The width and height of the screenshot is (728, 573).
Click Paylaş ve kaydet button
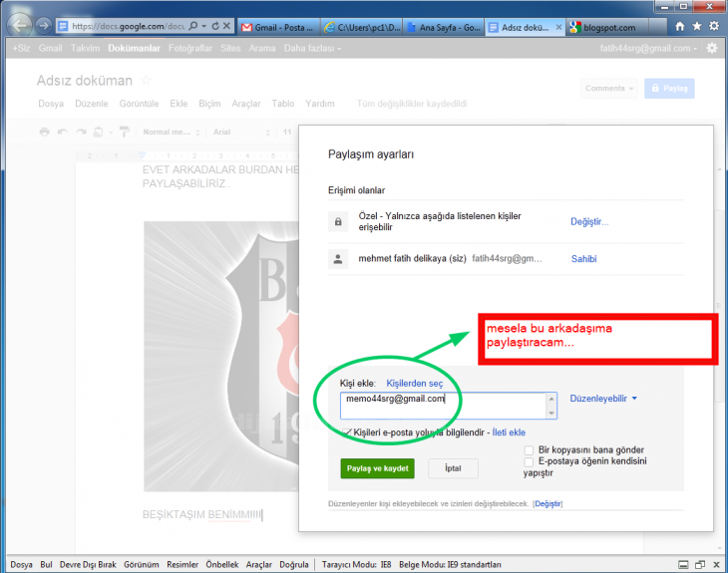coord(378,468)
